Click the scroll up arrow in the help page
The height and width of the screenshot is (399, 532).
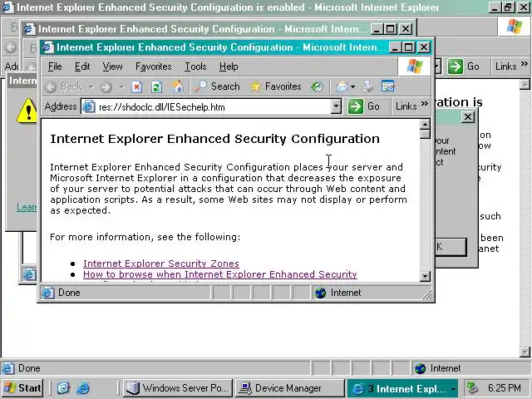[425, 125]
